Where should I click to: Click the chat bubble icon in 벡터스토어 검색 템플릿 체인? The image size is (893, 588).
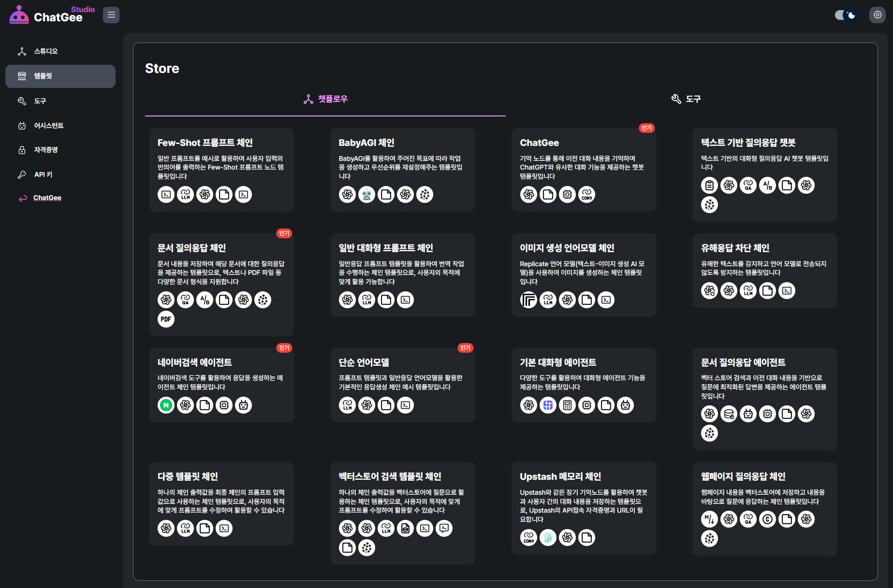pyautogui.click(x=444, y=528)
